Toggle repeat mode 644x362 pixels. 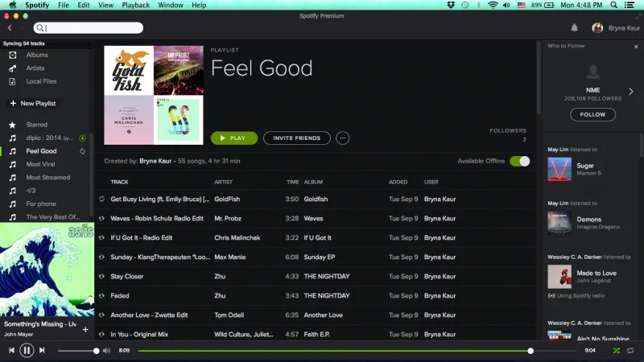[x=632, y=351]
